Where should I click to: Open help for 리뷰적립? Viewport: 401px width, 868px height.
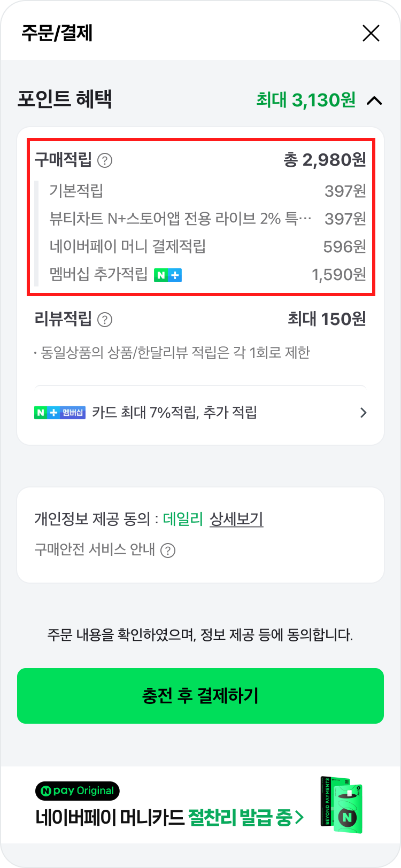(x=105, y=320)
